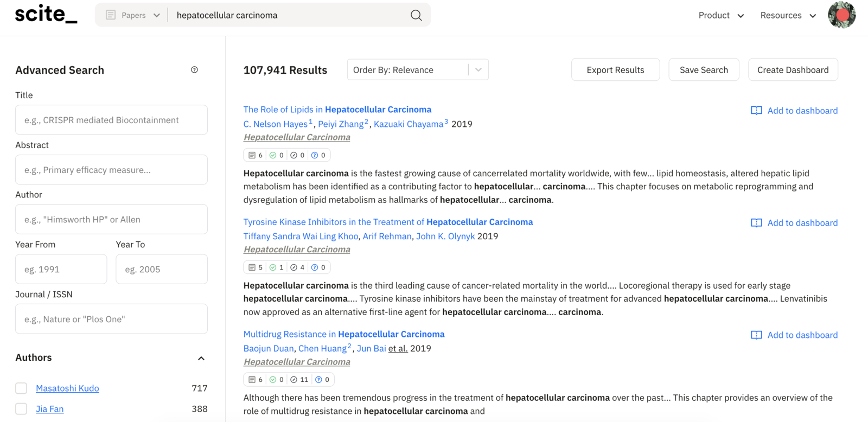868x422 pixels.
Task: Click the Papers document icon in search bar
Action: pyautogui.click(x=111, y=15)
